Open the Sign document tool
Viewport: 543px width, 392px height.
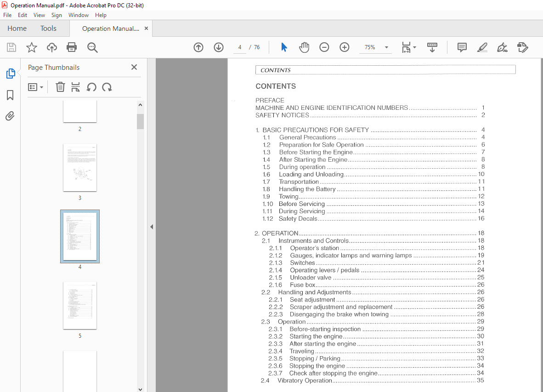click(x=502, y=47)
